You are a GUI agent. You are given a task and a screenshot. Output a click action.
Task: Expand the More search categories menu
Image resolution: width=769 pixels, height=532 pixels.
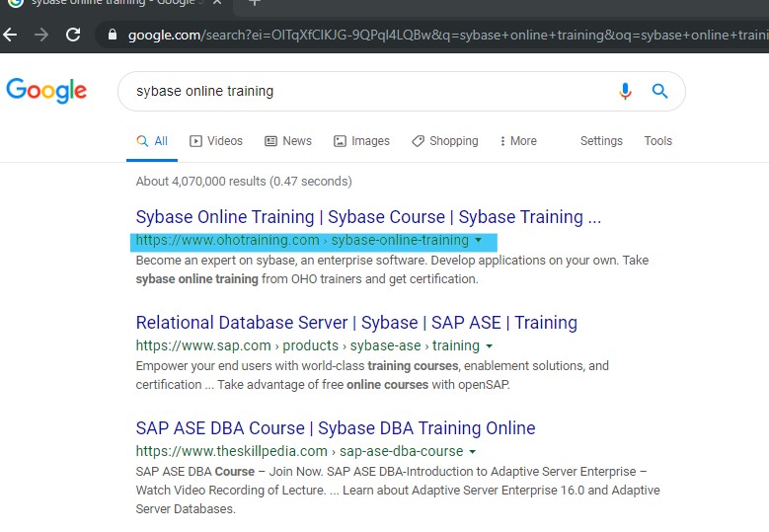518,141
